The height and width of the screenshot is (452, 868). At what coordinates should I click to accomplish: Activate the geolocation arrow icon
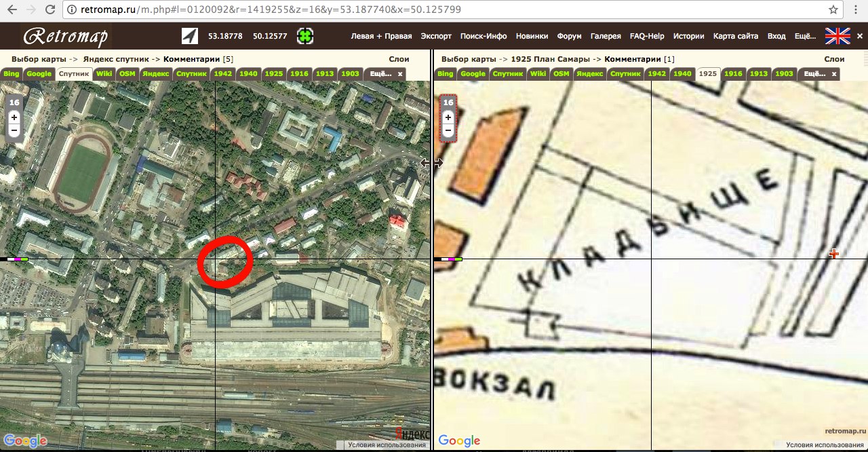pyautogui.click(x=189, y=36)
